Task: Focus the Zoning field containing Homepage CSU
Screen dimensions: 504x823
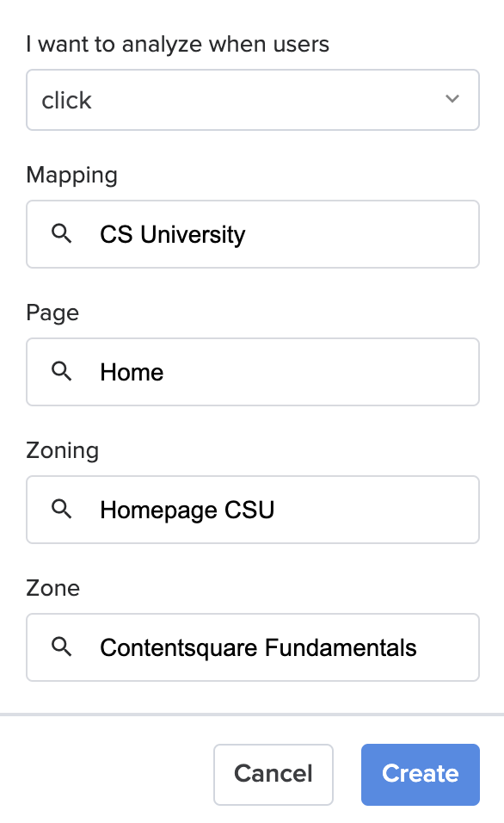Action: click(253, 510)
